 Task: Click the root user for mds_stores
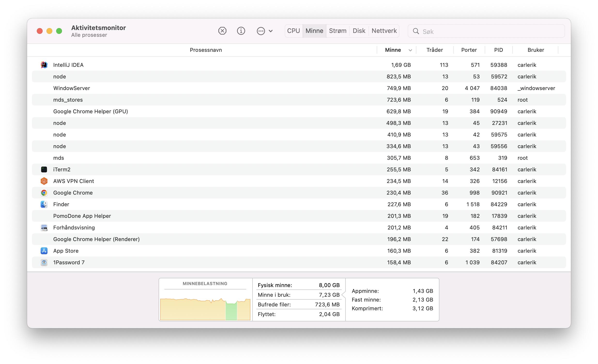coord(522,100)
